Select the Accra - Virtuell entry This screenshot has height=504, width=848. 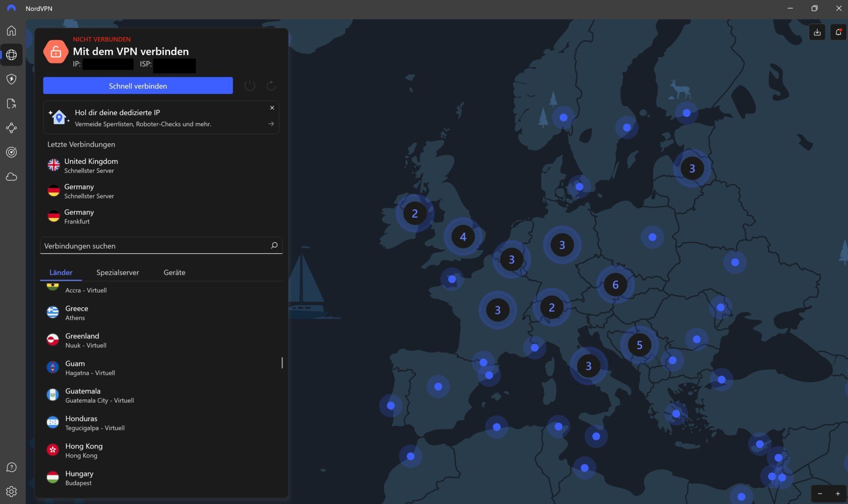(161, 290)
